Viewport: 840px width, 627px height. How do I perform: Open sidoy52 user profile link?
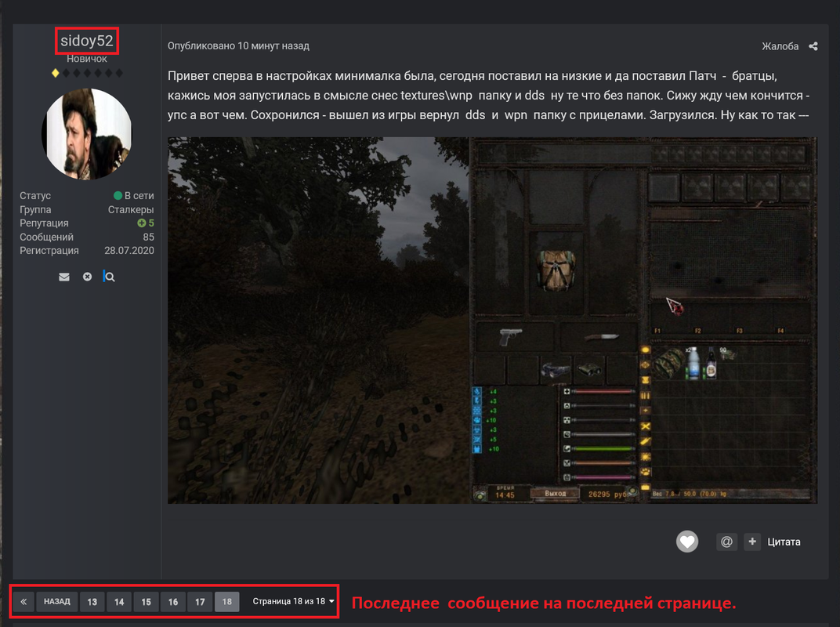coord(87,41)
